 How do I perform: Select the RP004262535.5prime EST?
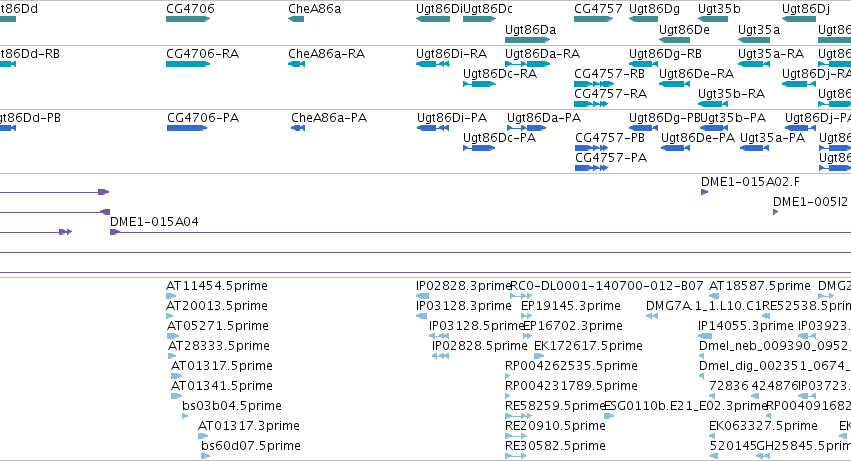508,376
